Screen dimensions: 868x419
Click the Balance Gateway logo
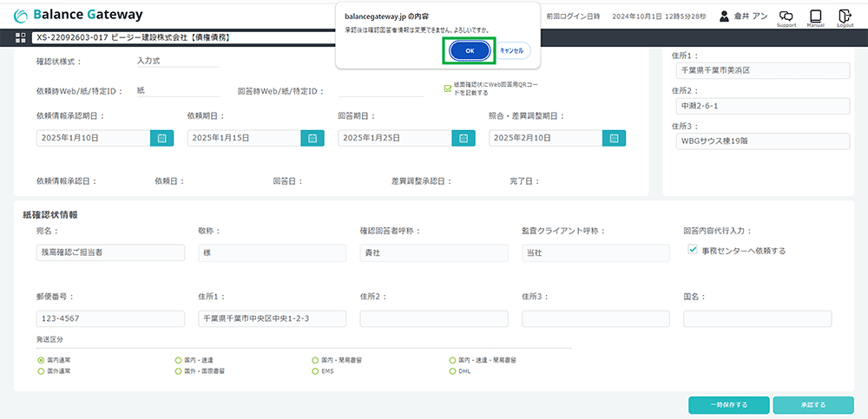78,16
